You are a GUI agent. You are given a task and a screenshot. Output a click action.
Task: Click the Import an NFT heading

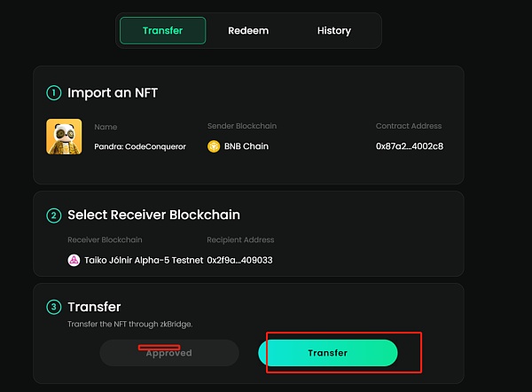pos(113,92)
